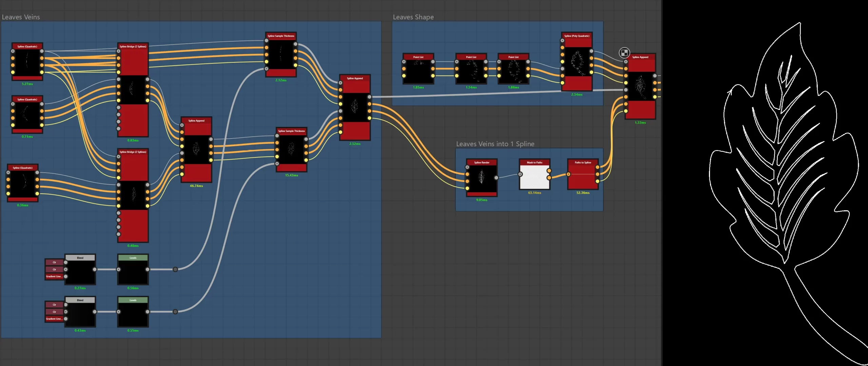The width and height of the screenshot is (868, 366).
Task: Select the Levels node timed 0.55ms
Action: [x=133, y=312]
